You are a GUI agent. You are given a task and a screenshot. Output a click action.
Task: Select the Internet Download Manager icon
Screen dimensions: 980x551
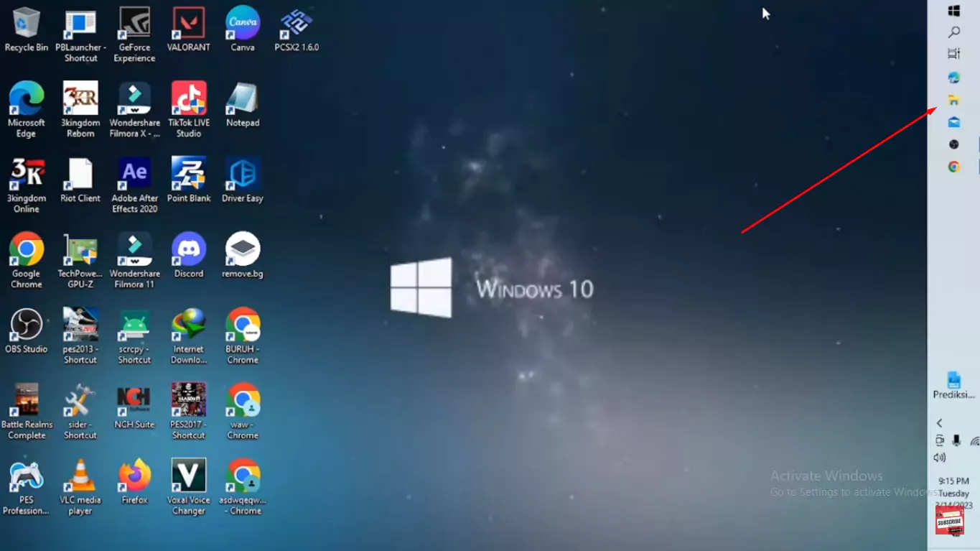(189, 337)
